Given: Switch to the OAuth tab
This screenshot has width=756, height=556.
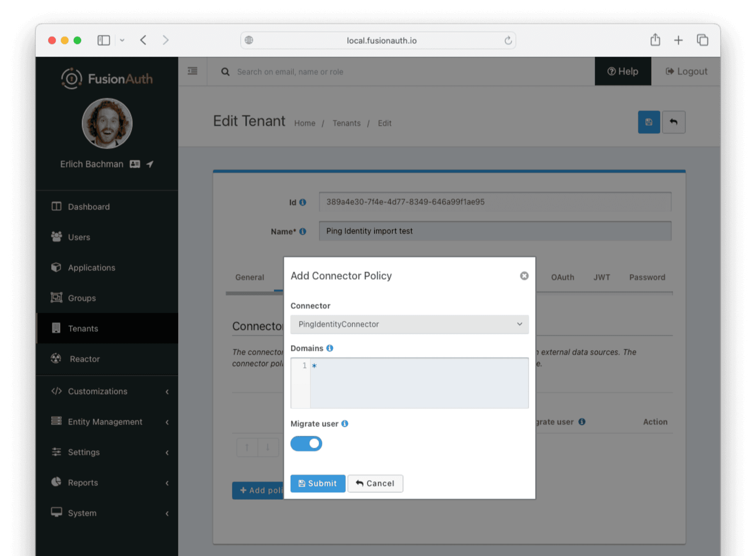Looking at the screenshot, I should click(562, 277).
